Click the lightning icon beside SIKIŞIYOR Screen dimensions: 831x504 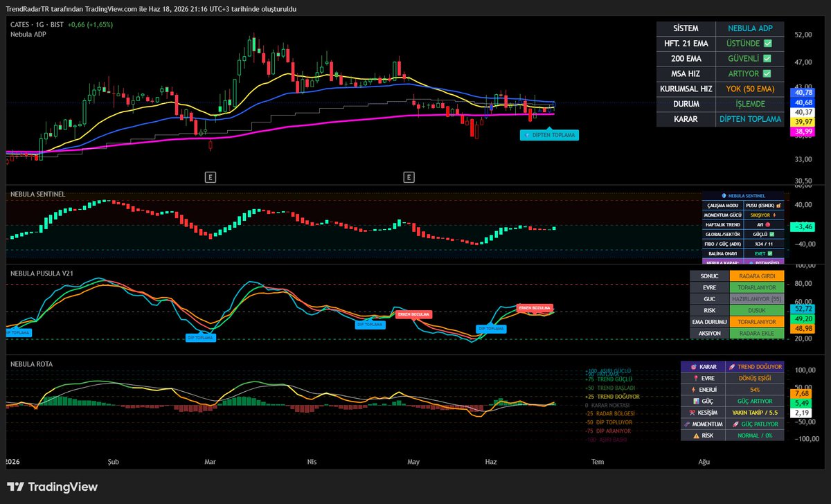(775, 215)
